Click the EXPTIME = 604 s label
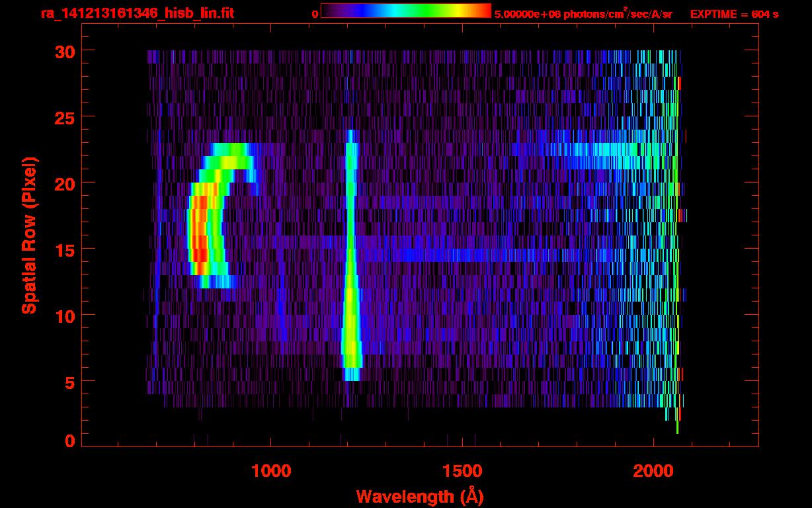This screenshot has height=508, width=812. coord(734,14)
